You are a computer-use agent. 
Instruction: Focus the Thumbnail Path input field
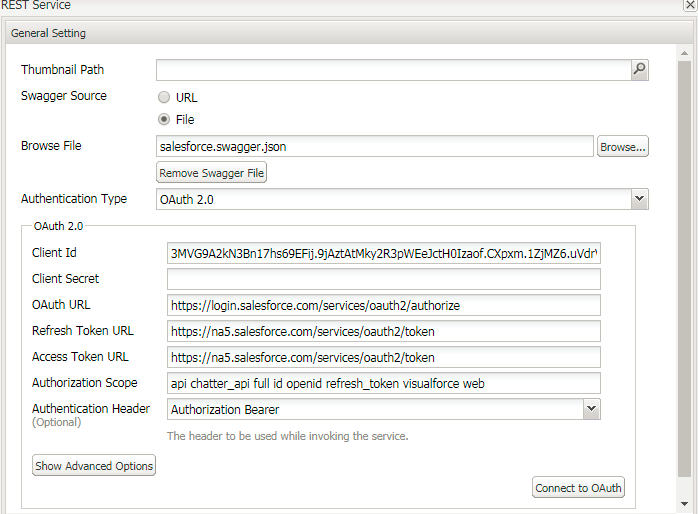coord(394,70)
